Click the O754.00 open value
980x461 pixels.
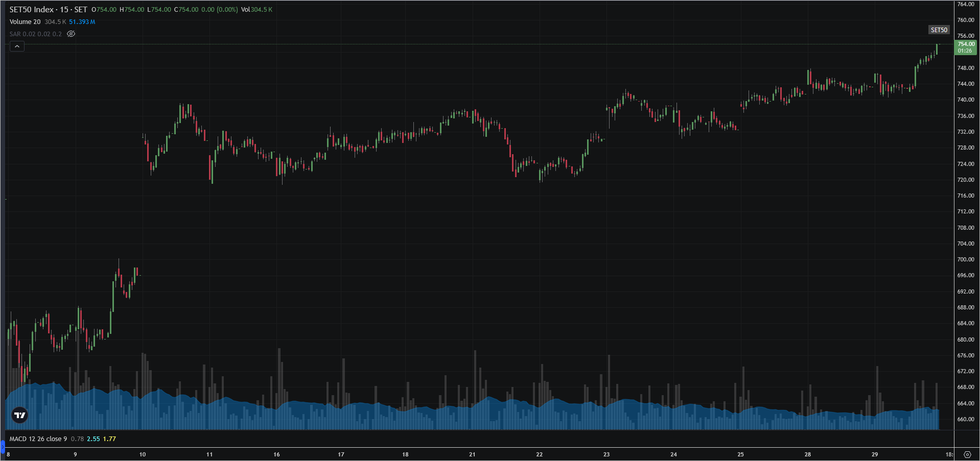[104, 10]
